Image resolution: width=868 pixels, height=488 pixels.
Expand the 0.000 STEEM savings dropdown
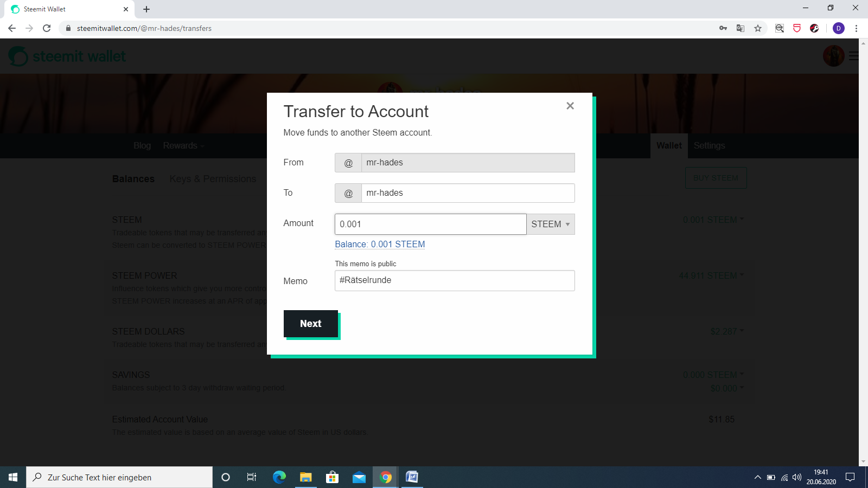pyautogui.click(x=713, y=375)
